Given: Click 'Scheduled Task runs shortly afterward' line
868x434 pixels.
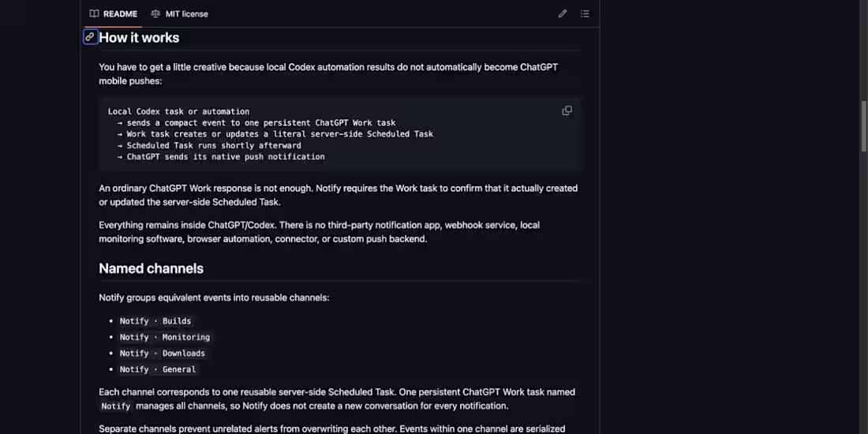Looking at the screenshot, I should (209, 146).
